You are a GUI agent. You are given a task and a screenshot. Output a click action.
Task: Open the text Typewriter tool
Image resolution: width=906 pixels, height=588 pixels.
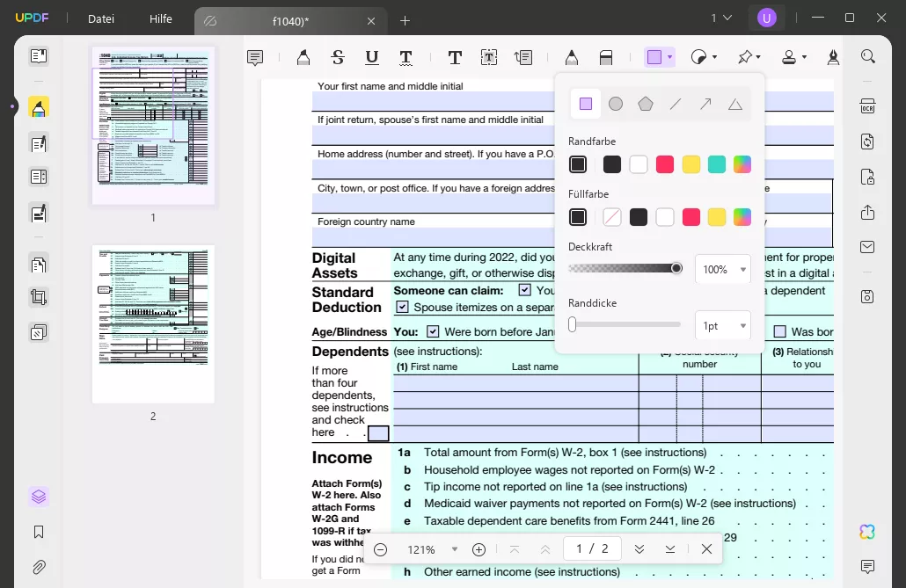(x=455, y=56)
